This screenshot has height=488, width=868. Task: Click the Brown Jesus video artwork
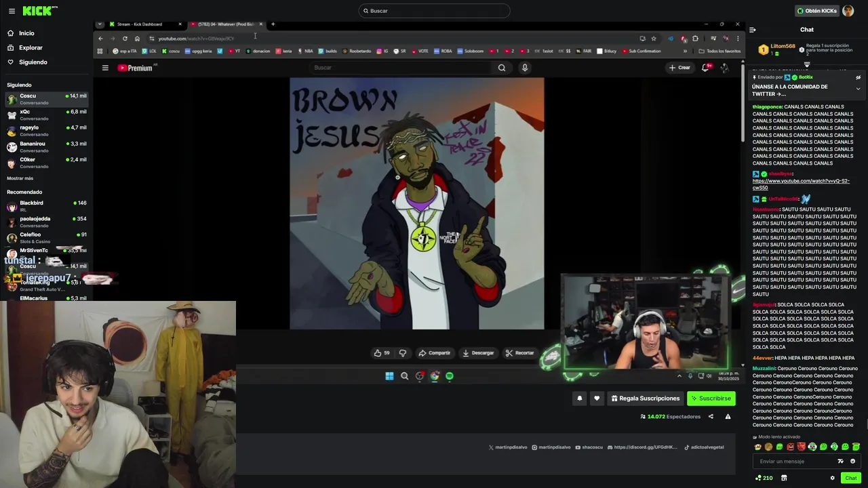point(417,203)
